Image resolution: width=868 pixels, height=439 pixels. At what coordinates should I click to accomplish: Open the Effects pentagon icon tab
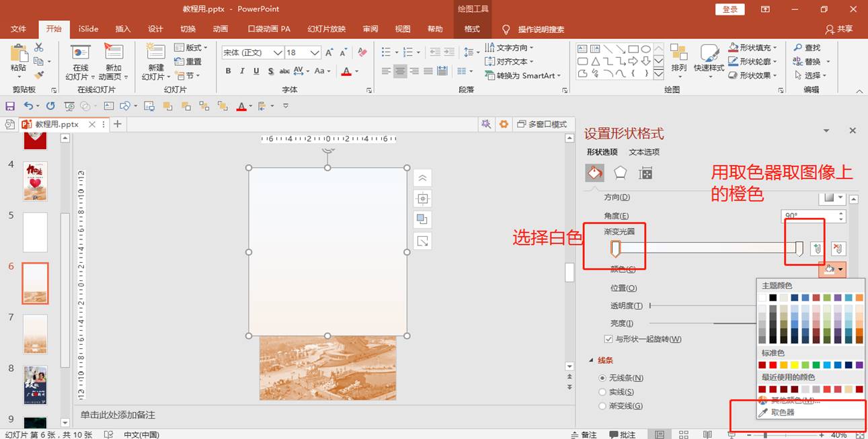(x=620, y=173)
